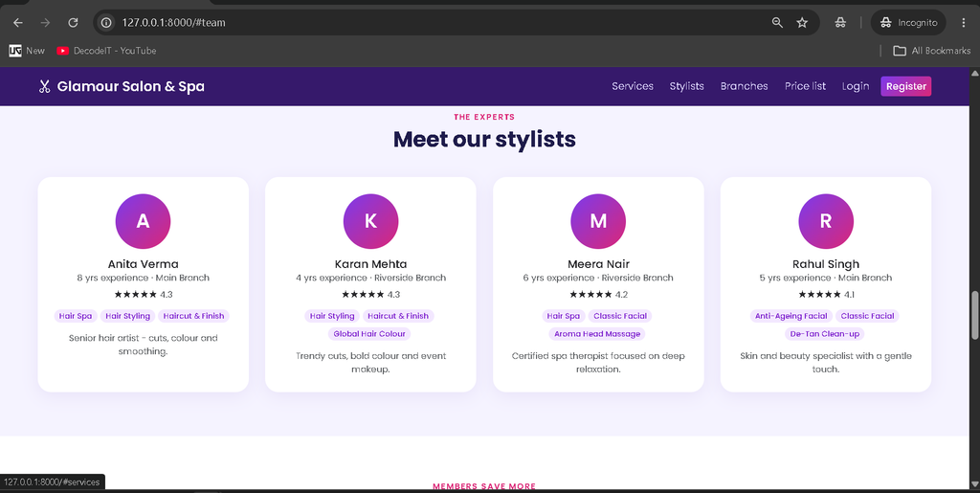
Task: Click the Aroma Head Massage tag
Action: [597, 334]
